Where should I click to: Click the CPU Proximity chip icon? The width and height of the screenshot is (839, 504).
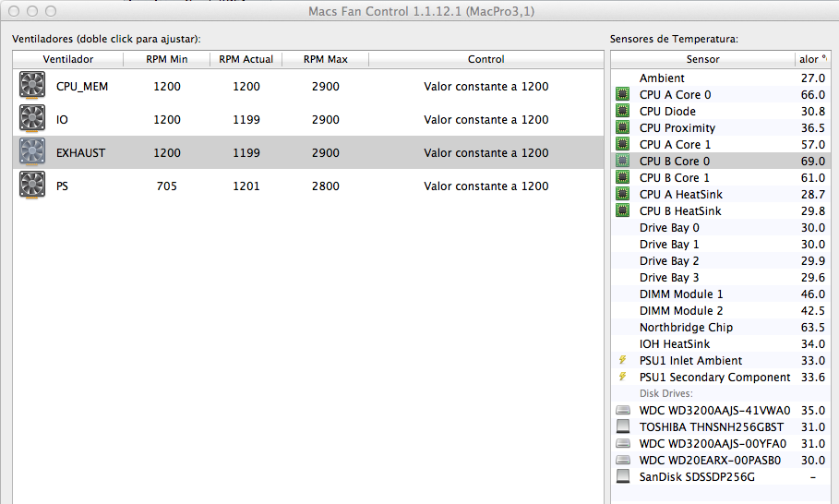click(622, 127)
